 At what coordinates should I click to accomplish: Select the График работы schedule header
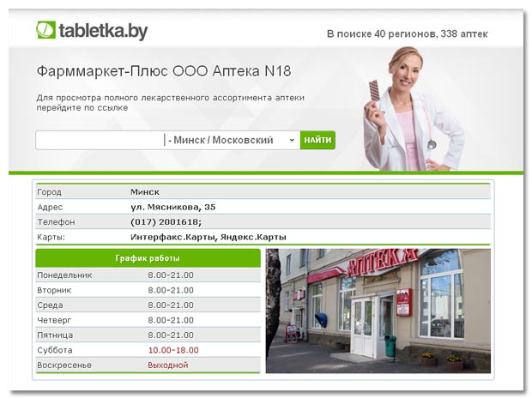(x=148, y=258)
